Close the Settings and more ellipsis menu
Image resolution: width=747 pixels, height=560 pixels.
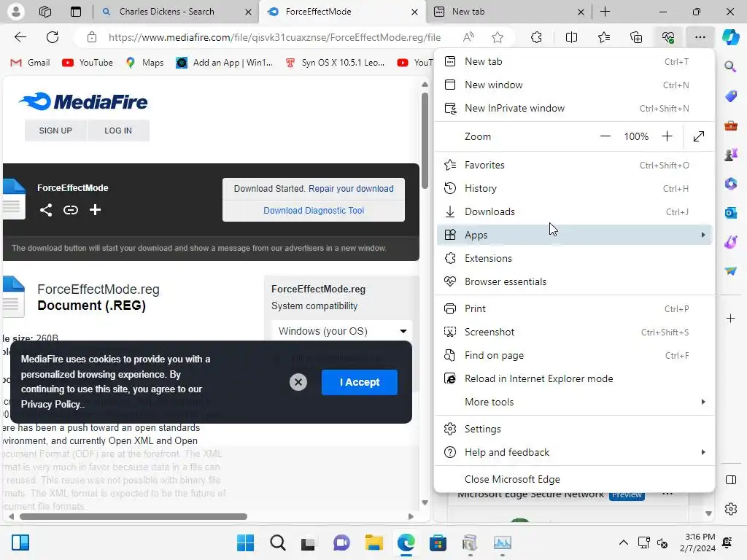(x=700, y=37)
